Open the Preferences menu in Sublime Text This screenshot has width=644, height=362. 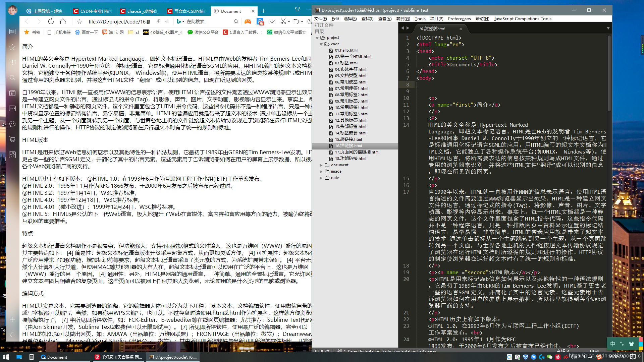(459, 19)
